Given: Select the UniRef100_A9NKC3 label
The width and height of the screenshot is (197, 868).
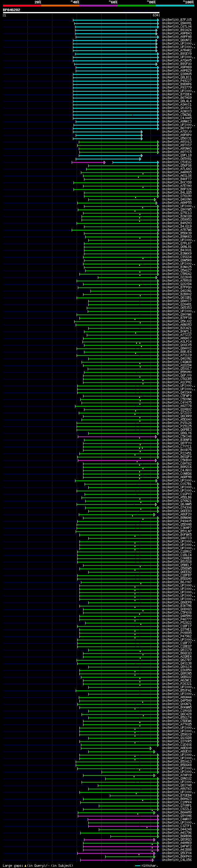Looking at the screenshot, I should 177,122.
